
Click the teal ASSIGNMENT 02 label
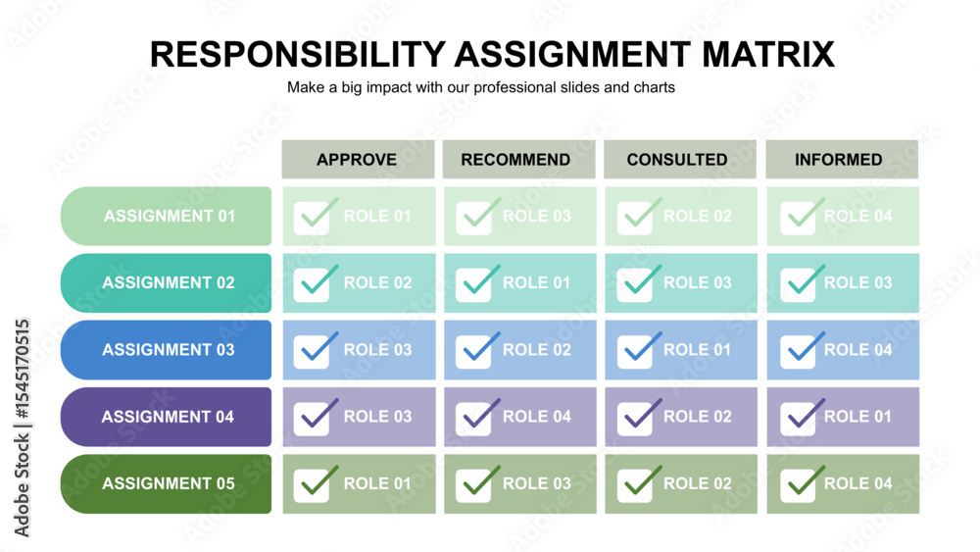(x=167, y=282)
